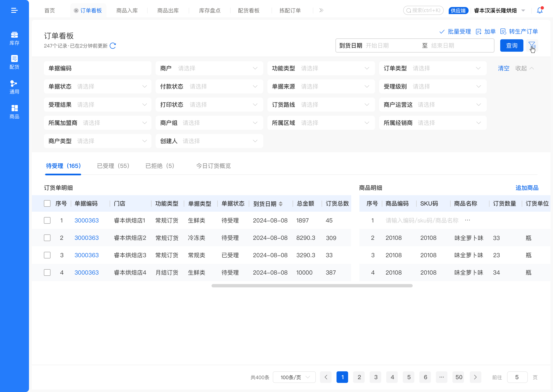
Task: Open the 付款状态 dropdown
Action: [x=209, y=86]
